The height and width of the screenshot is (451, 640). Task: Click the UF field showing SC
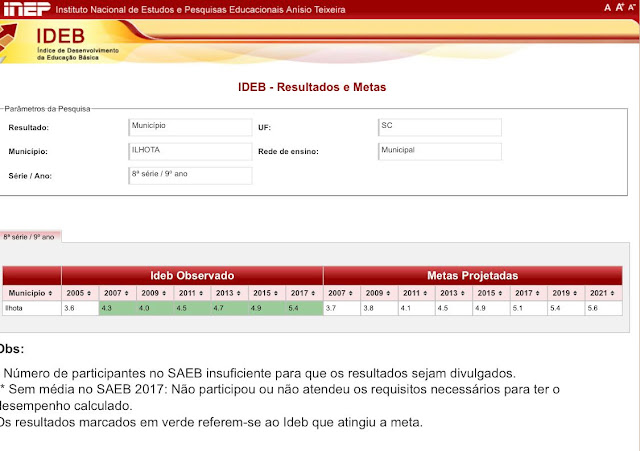click(440, 127)
